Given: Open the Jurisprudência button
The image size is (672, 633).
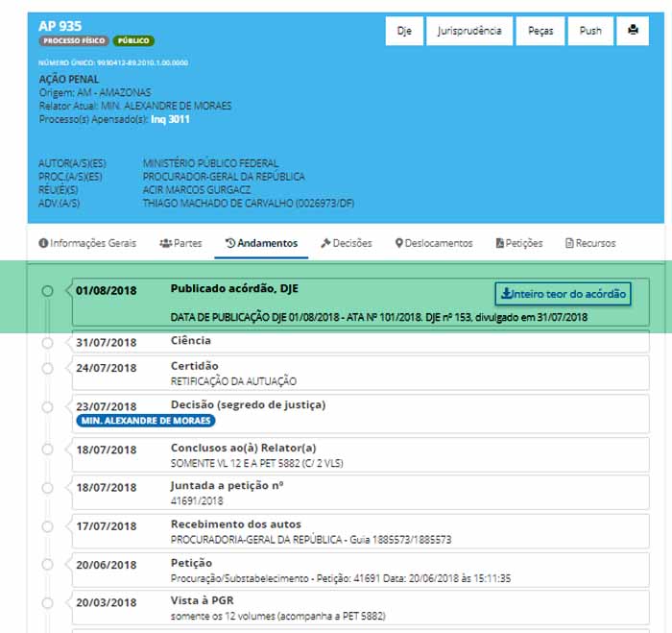Looking at the screenshot, I should 468,31.
